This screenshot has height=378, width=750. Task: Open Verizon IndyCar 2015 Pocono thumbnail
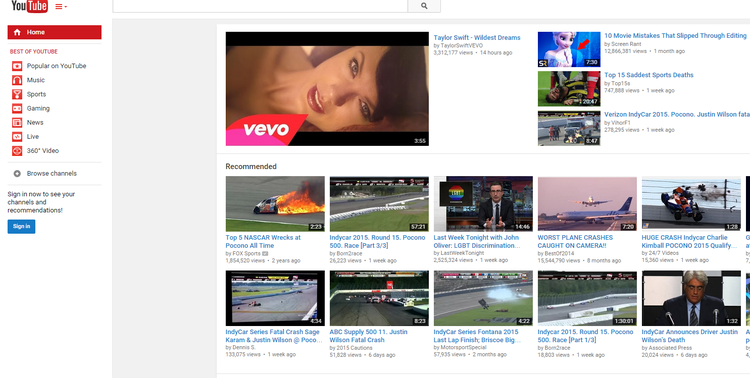point(569,128)
